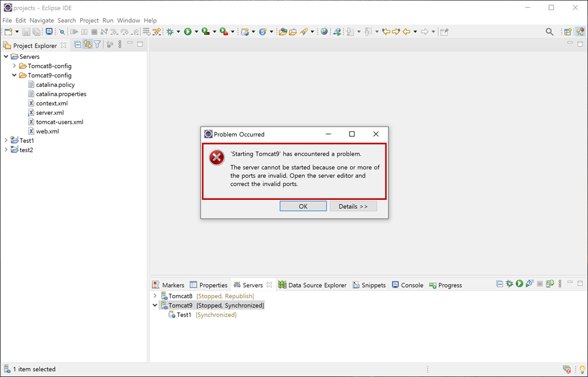
Task: Click the Terminate square icon in main toolbar
Action: 94,32
